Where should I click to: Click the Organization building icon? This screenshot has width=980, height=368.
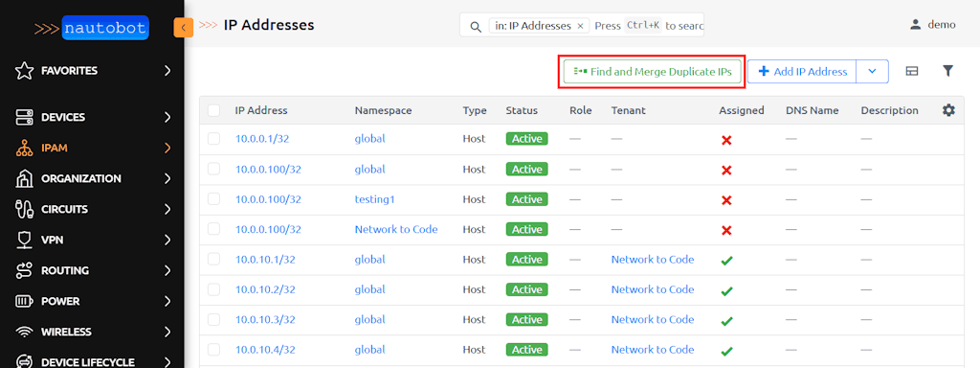point(24,178)
